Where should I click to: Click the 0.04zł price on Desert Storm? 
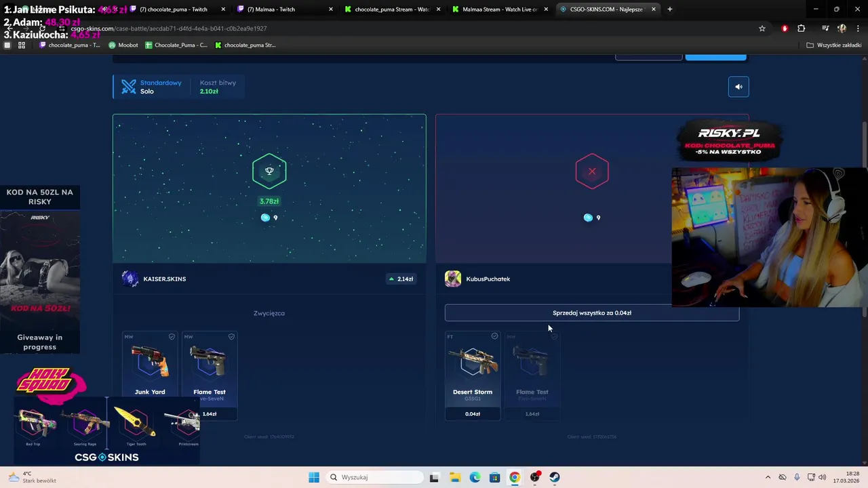(473, 413)
